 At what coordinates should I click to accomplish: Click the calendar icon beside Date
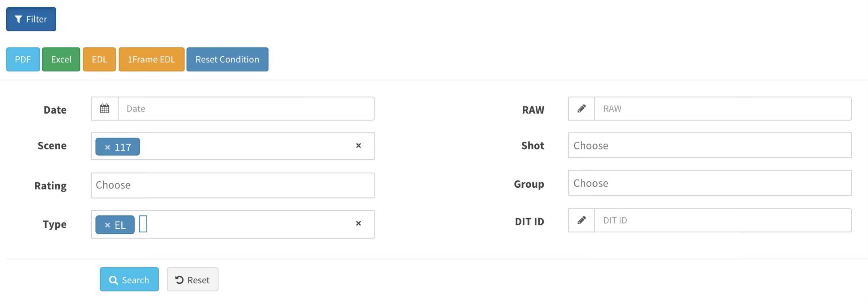105,109
